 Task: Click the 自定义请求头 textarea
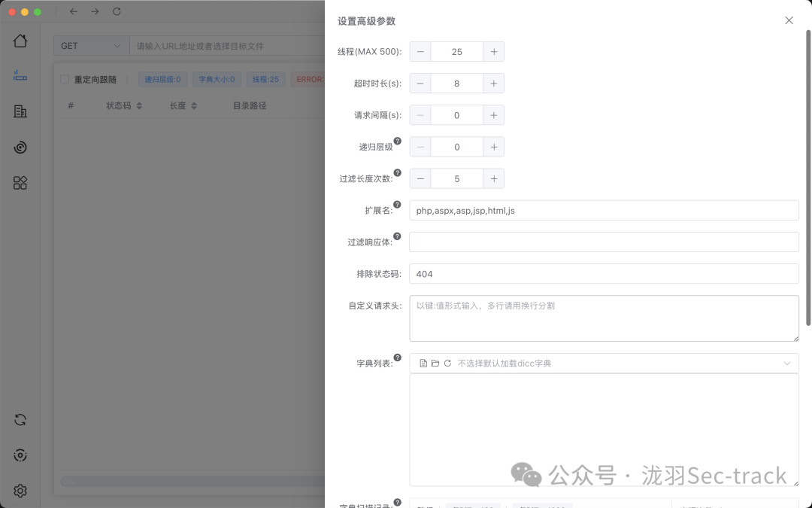(x=604, y=318)
